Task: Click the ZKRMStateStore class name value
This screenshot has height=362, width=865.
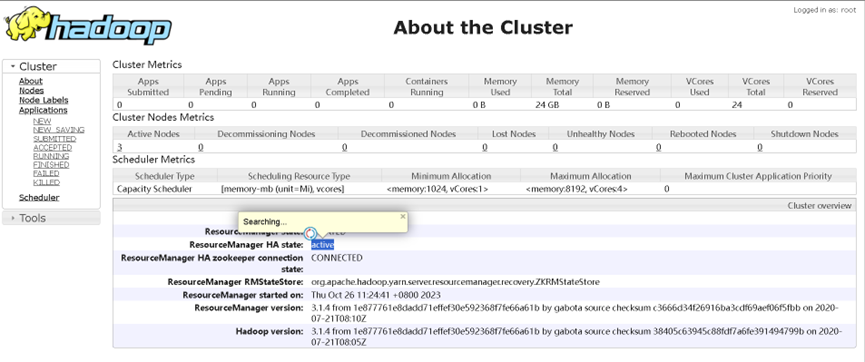Action: [455, 282]
